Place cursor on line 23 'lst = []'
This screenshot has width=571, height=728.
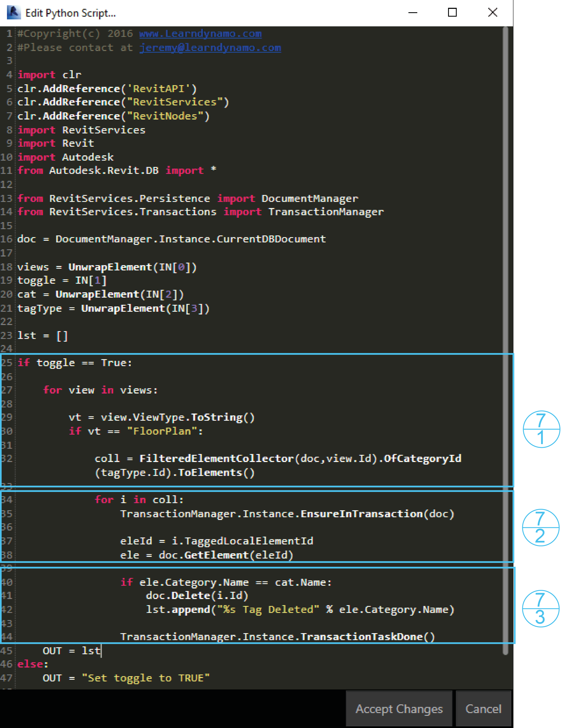pyautogui.click(x=42, y=335)
